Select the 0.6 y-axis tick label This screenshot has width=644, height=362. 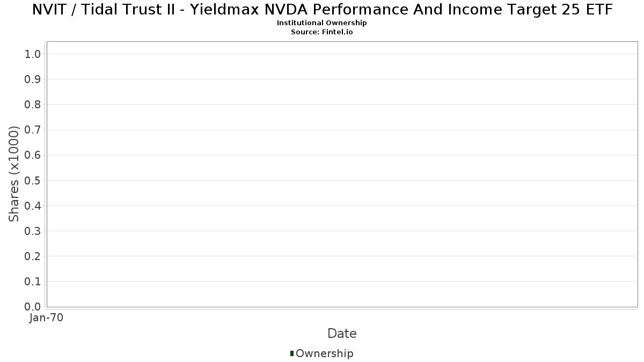(x=33, y=155)
